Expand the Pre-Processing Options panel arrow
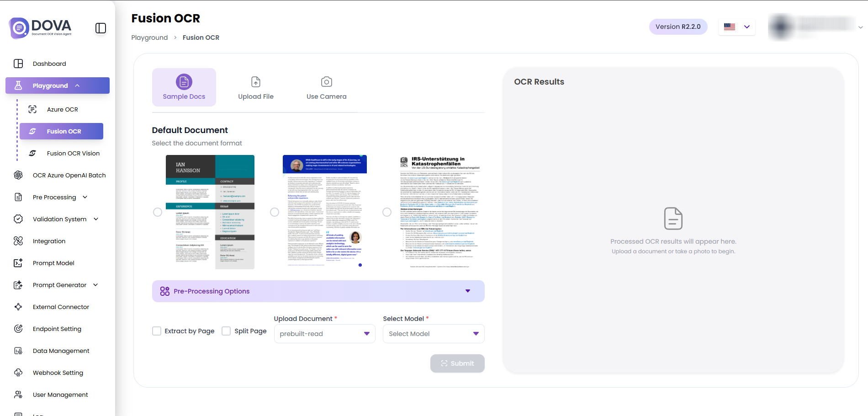 [x=468, y=291]
